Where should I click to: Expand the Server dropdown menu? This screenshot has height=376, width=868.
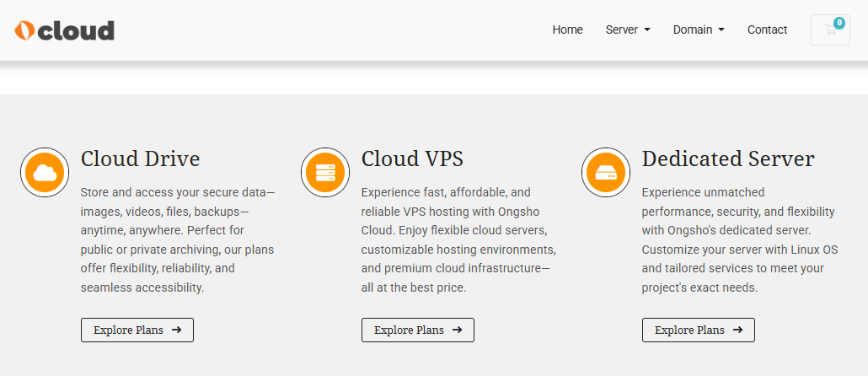628,30
